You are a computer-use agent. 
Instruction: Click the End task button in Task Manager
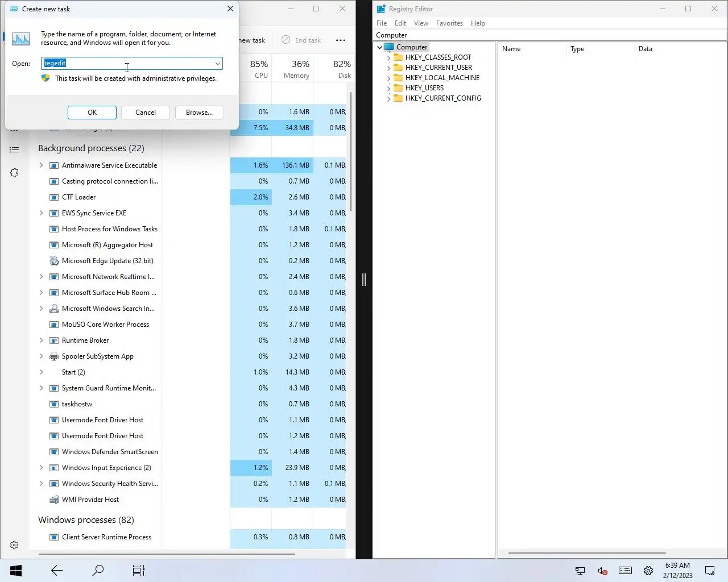(x=301, y=40)
